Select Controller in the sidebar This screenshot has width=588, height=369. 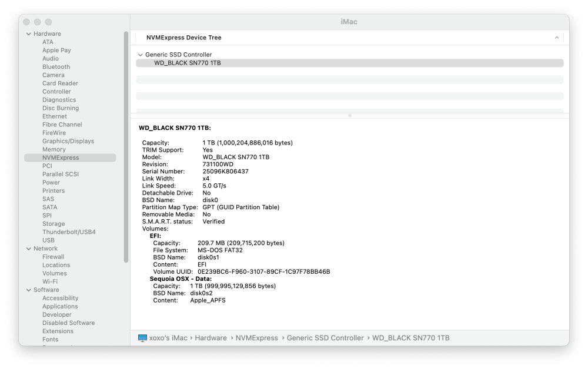coord(56,92)
